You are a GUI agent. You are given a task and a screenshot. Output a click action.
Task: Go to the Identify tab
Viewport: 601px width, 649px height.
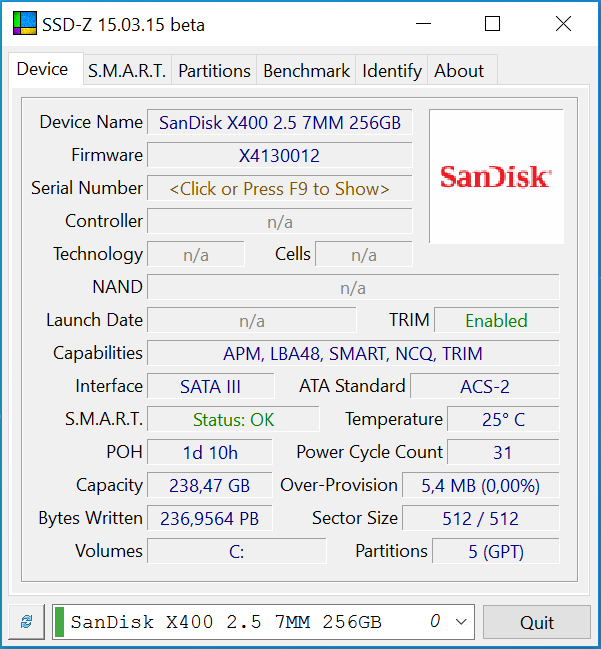point(392,70)
